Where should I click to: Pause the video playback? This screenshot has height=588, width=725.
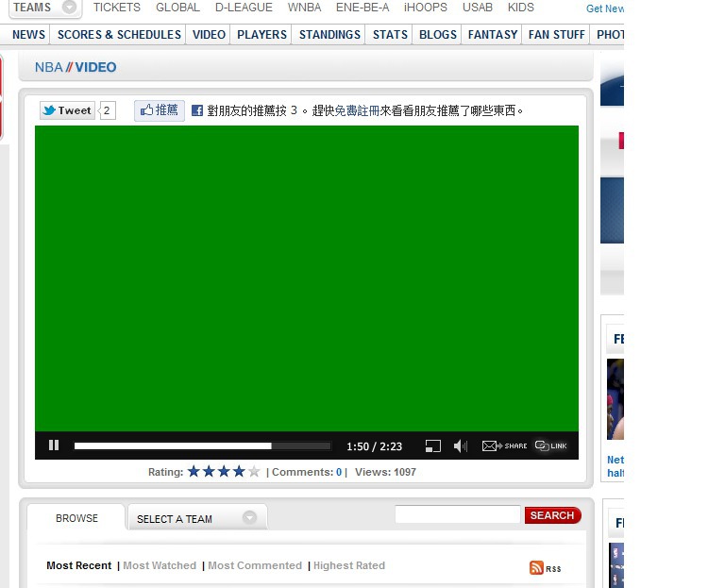pyautogui.click(x=54, y=445)
